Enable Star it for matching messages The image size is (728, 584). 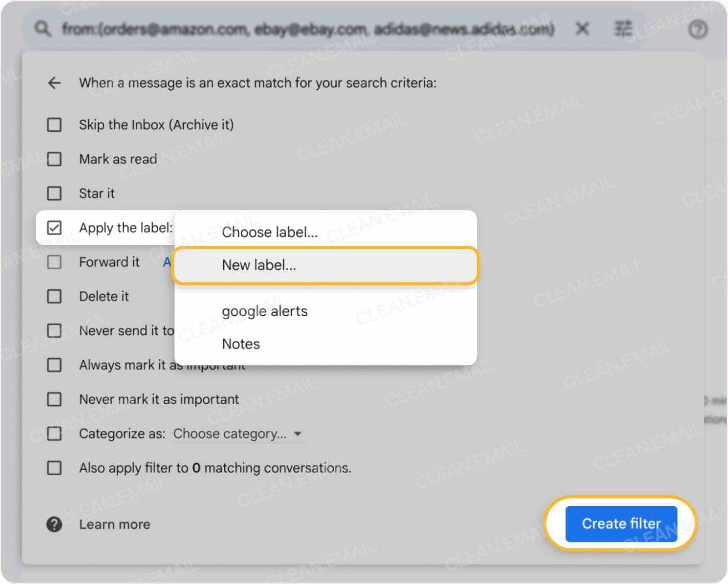click(54, 194)
